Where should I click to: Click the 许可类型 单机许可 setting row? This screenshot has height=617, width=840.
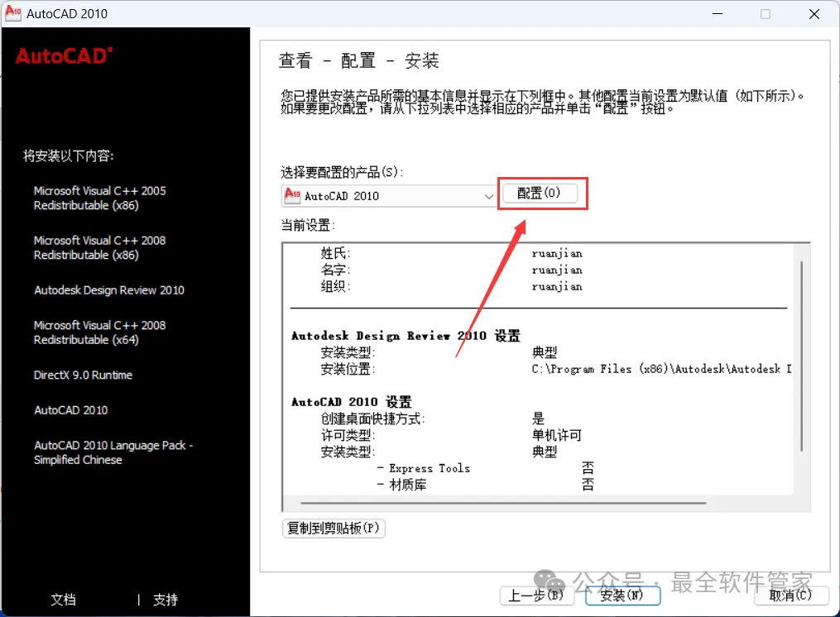point(451,435)
